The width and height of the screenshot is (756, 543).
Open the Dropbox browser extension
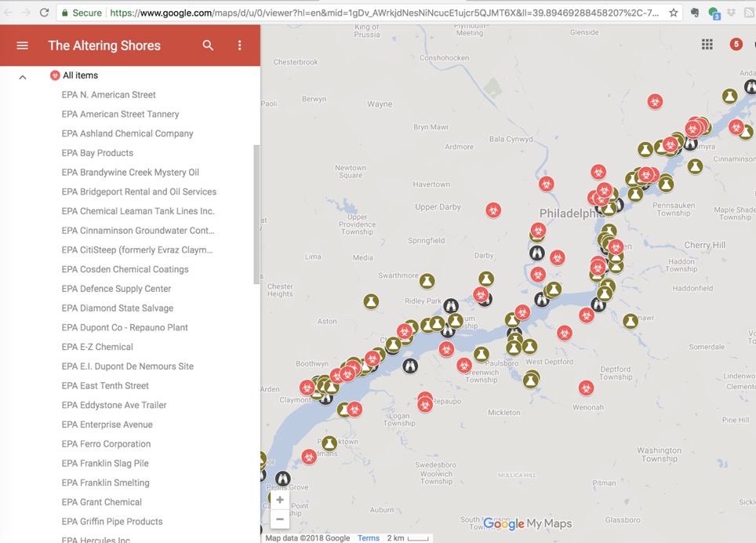pyautogui.click(x=732, y=13)
